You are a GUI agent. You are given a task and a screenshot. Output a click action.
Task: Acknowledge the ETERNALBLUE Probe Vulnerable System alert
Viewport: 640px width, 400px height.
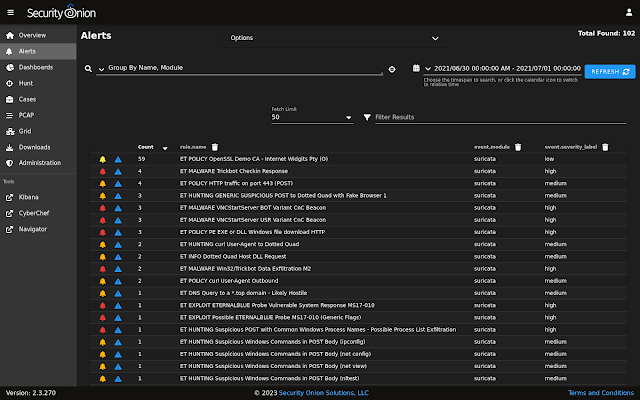click(x=102, y=306)
